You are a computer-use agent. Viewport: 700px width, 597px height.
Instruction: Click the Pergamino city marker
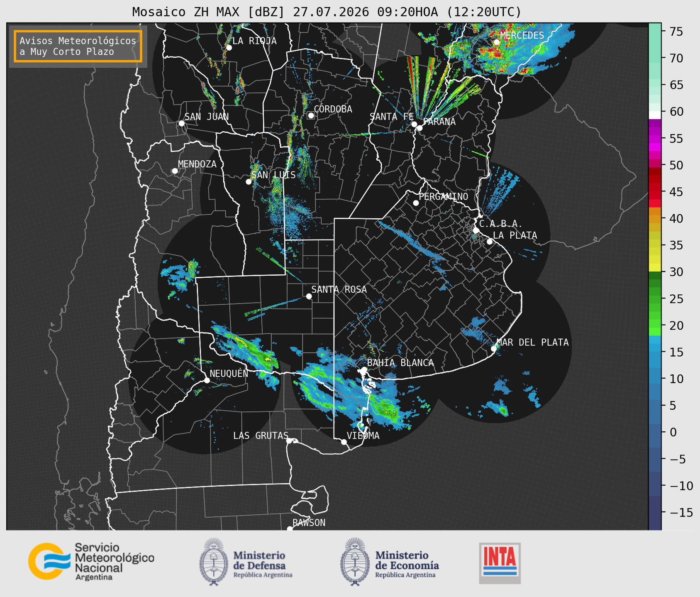coord(416,203)
